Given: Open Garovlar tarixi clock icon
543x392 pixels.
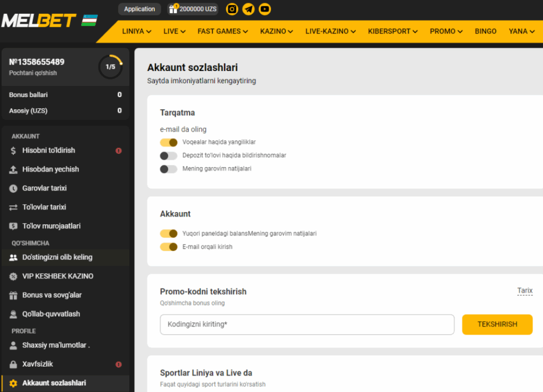Looking at the screenshot, I should (x=13, y=188).
